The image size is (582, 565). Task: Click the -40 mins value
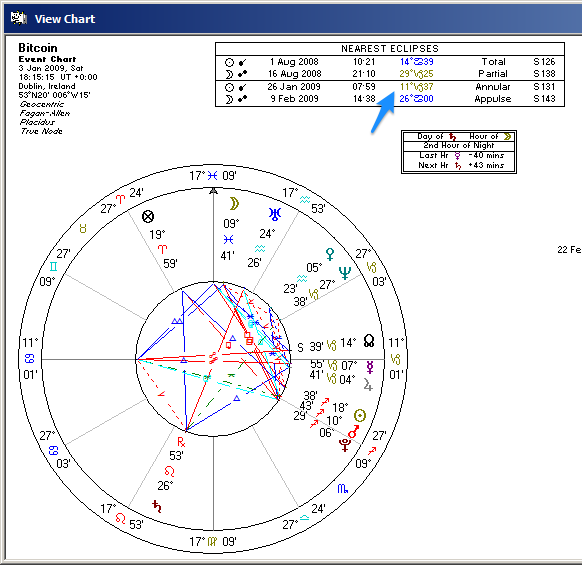pyautogui.click(x=486, y=156)
